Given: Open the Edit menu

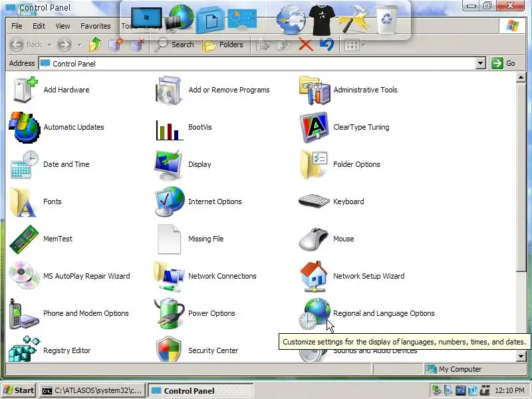Looking at the screenshot, I should coord(39,26).
